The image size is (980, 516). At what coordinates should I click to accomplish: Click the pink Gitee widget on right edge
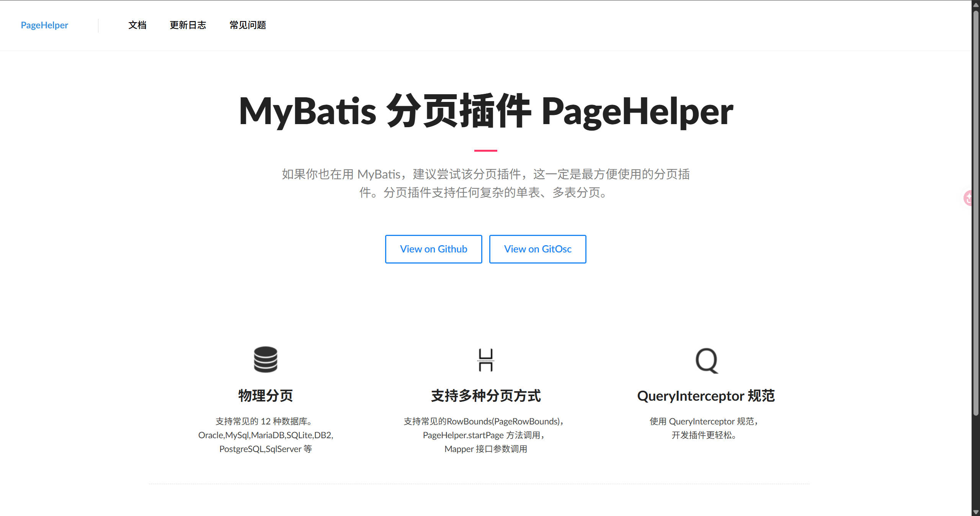click(x=969, y=198)
